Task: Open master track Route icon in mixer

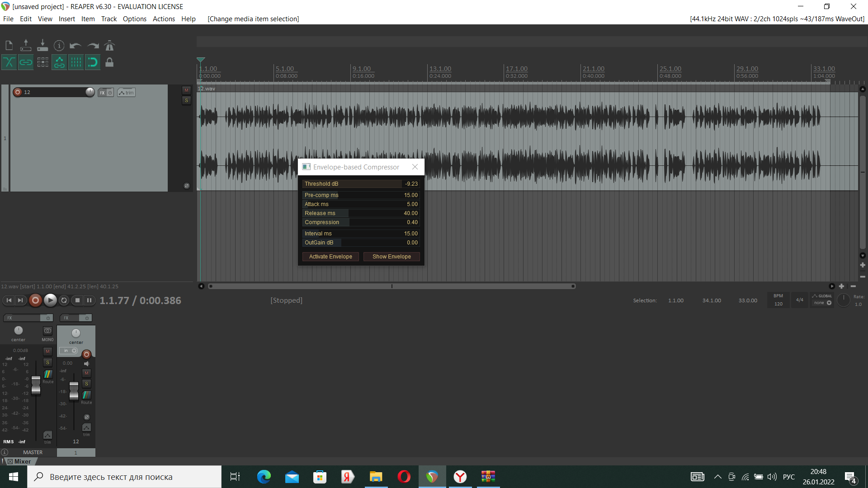Action: coord(48,375)
